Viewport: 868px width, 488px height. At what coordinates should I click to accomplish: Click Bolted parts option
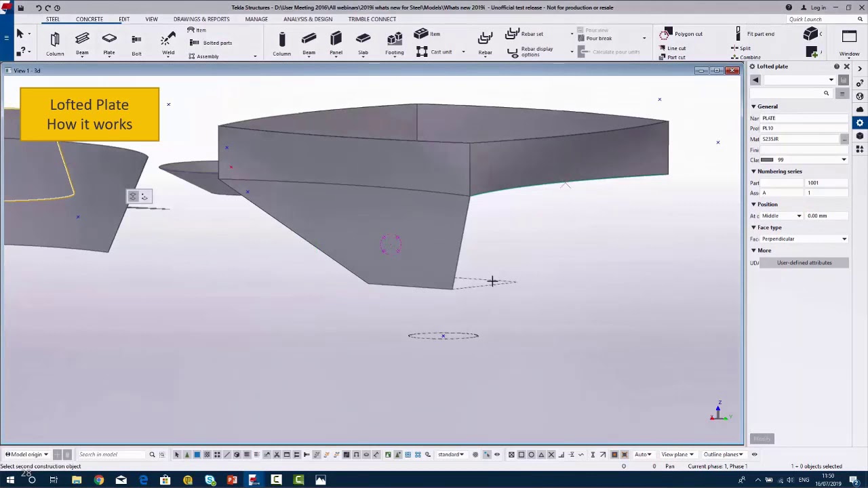[x=212, y=43]
